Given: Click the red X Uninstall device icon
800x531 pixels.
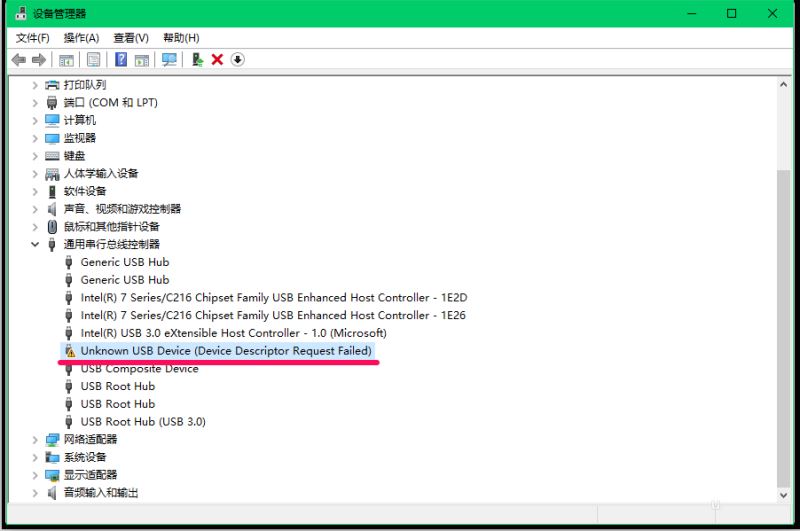Looking at the screenshot, I should 217,60.
